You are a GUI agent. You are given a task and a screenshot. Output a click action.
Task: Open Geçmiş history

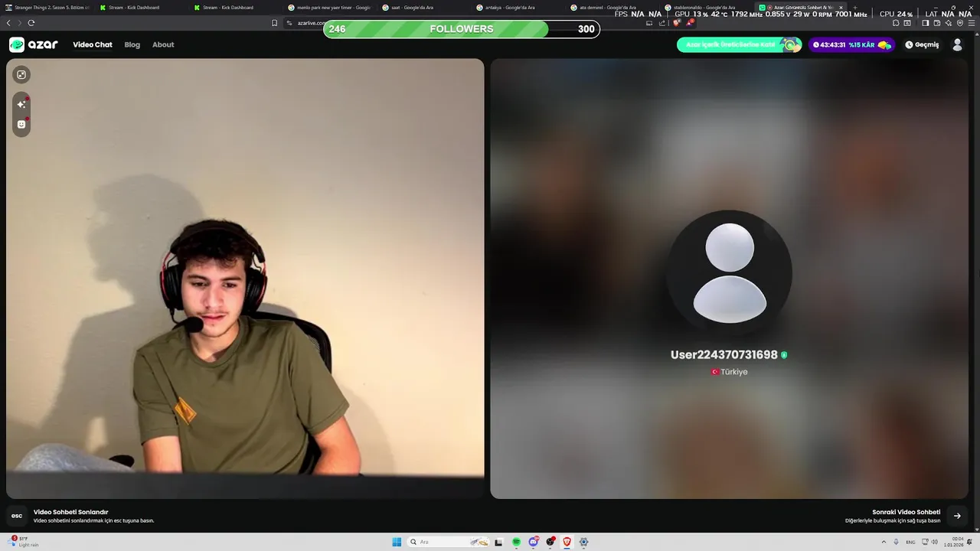pos(922,44)
